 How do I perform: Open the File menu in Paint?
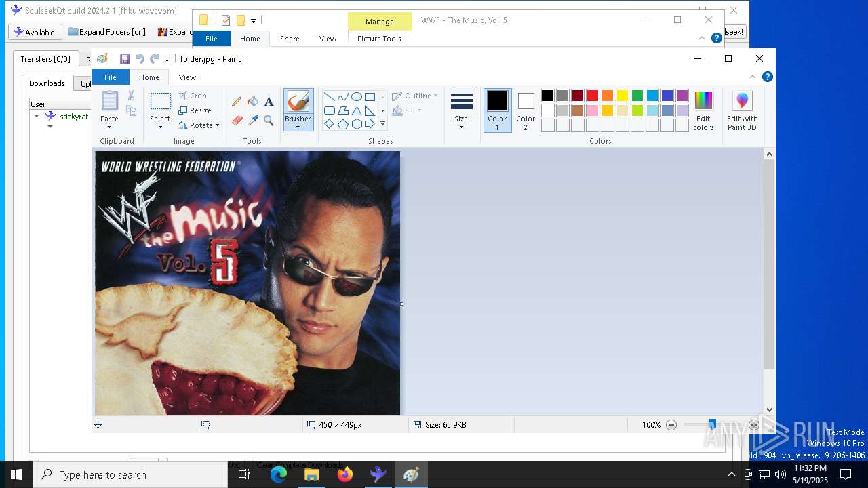click(x=111, y=77)
